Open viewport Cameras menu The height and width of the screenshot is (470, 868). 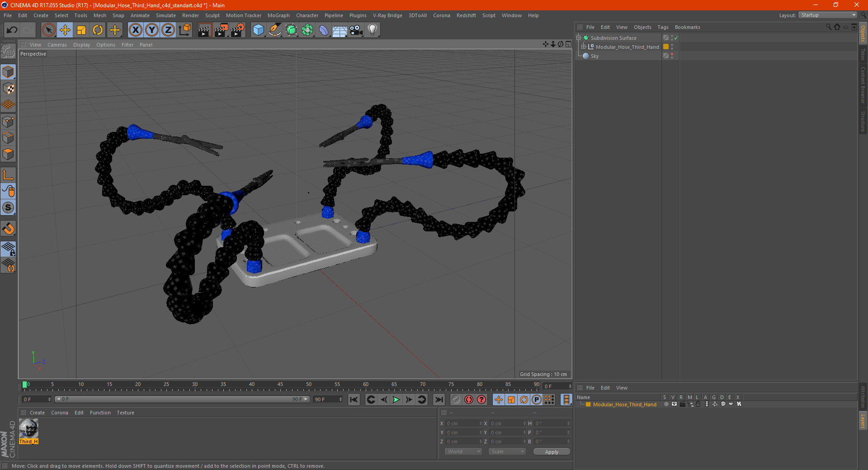point(57,45)
